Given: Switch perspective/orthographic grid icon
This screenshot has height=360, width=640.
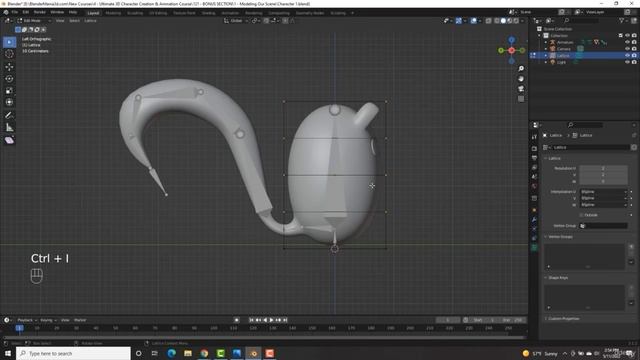Looking at the screenshot, I should [x=521, y=99].
